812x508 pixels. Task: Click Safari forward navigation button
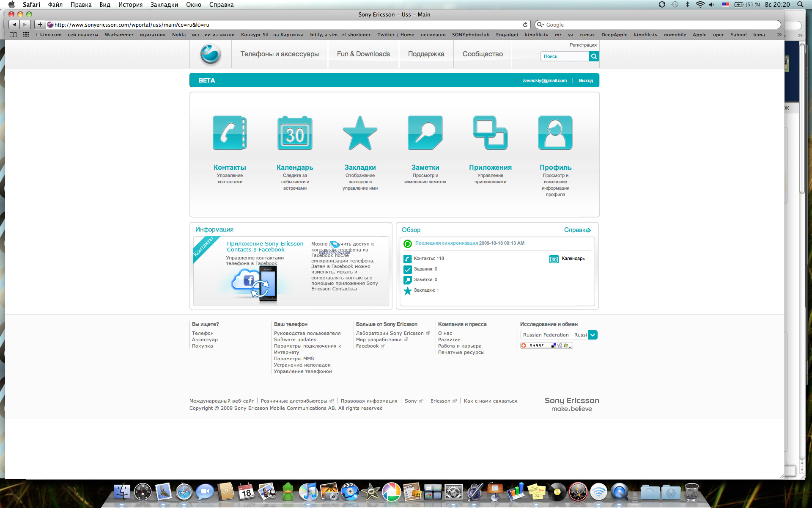point(25,25)
